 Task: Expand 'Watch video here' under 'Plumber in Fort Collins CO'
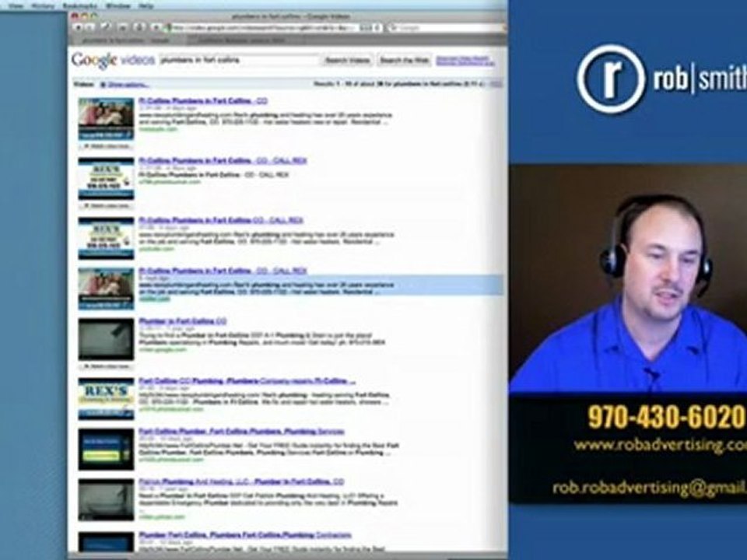coord(107,366)
